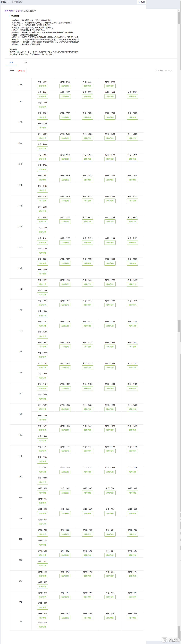Click 期房待售 for room 1506
Screen dimensions: 181x644
point(42,378)
